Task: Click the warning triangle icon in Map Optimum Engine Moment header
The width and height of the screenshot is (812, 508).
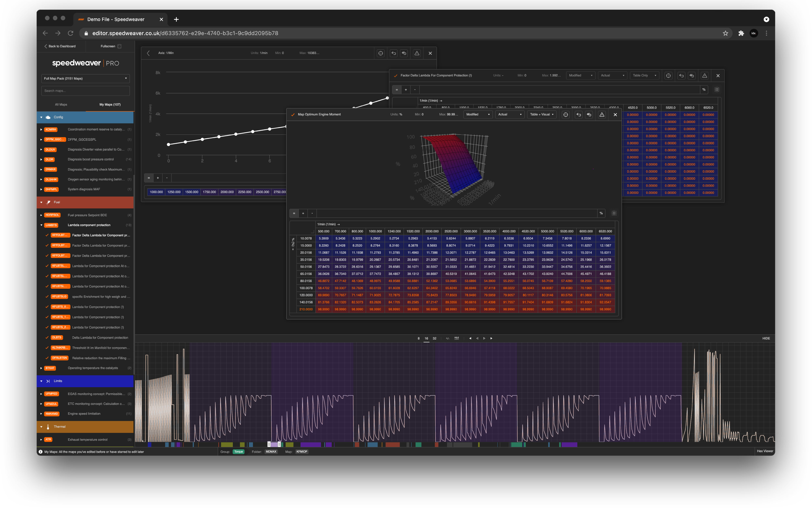Action: 602,115
